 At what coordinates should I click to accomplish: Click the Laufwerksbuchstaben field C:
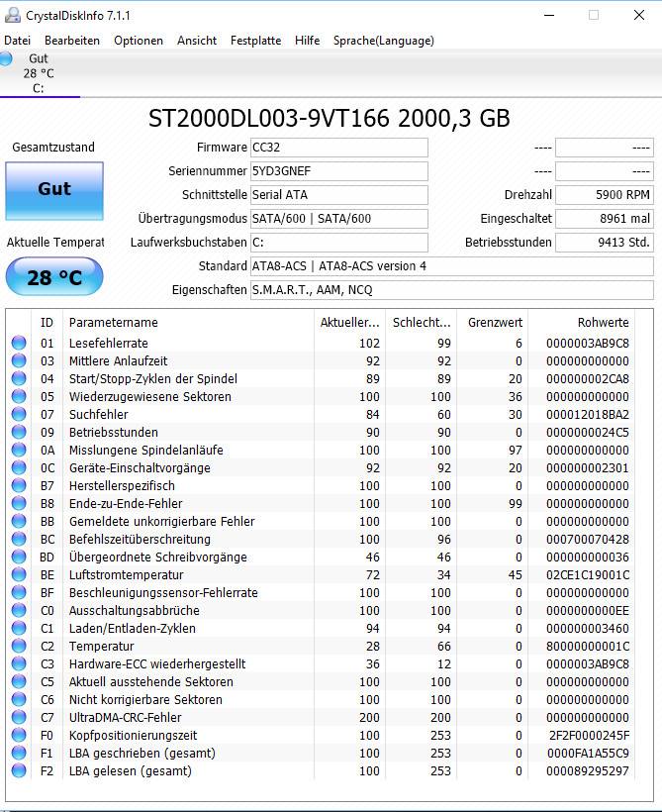[x=339, y=243]
